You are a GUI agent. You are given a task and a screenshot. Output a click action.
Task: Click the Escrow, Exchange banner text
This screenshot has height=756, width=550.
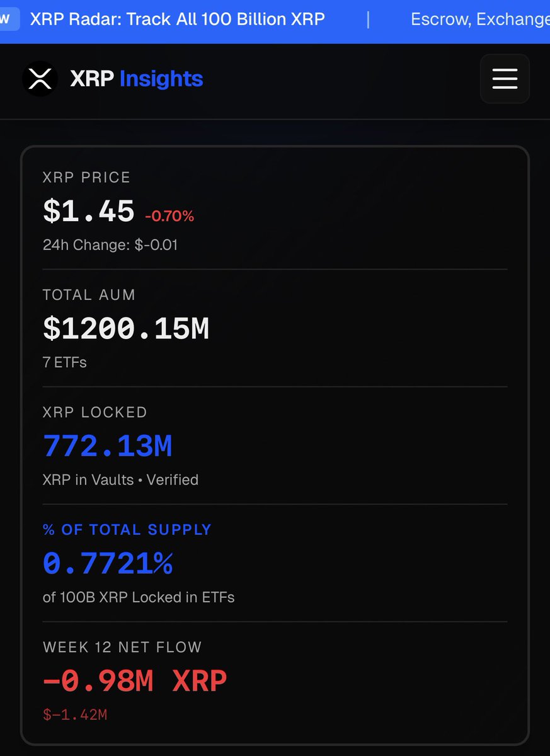(x=479, y=19)
